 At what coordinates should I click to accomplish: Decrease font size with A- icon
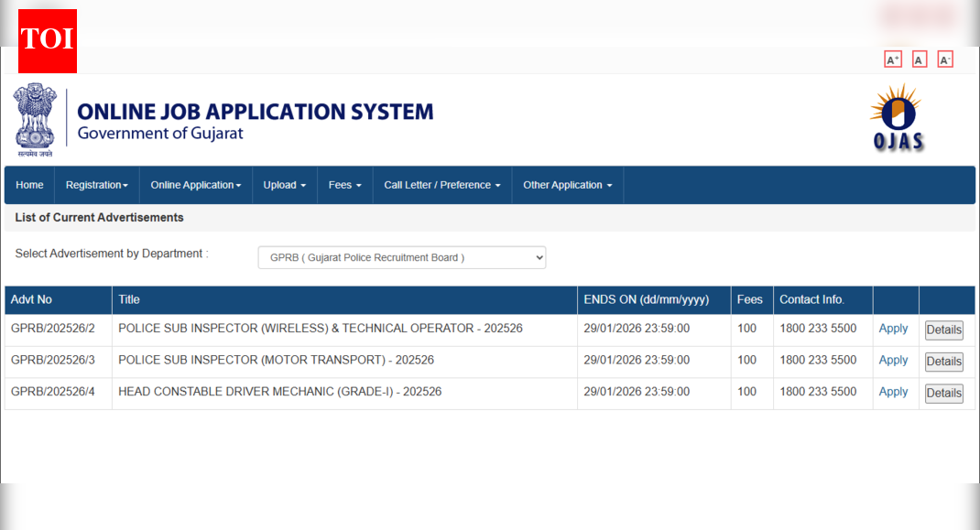[x=945, y=59]
